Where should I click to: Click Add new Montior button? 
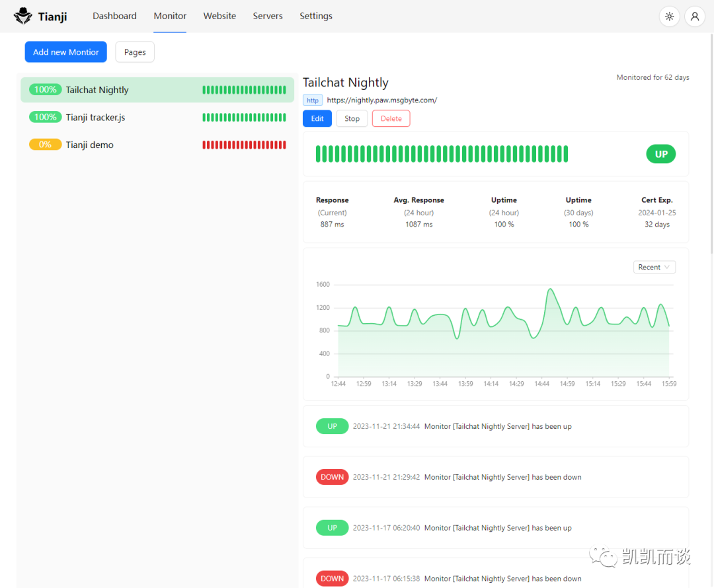click(x=66, y=52)
